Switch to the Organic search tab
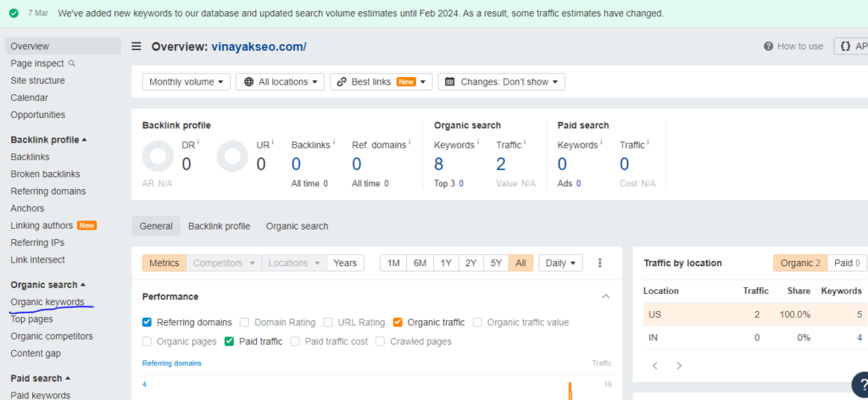The width and height of the screenshot is (868, 400). point(298,226)
